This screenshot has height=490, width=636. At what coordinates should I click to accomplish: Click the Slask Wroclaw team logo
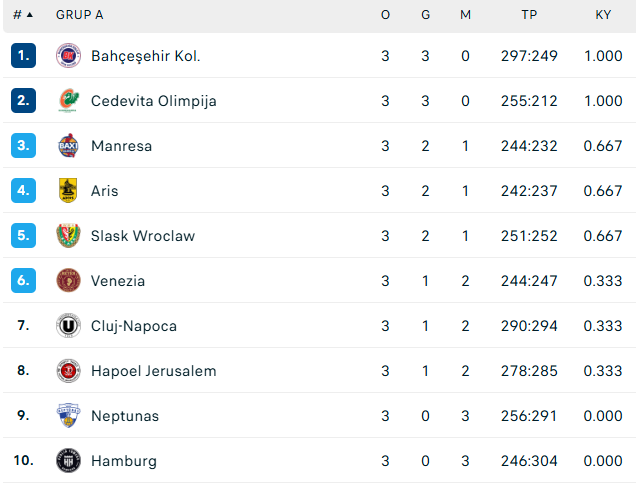(x=68, y=236)
